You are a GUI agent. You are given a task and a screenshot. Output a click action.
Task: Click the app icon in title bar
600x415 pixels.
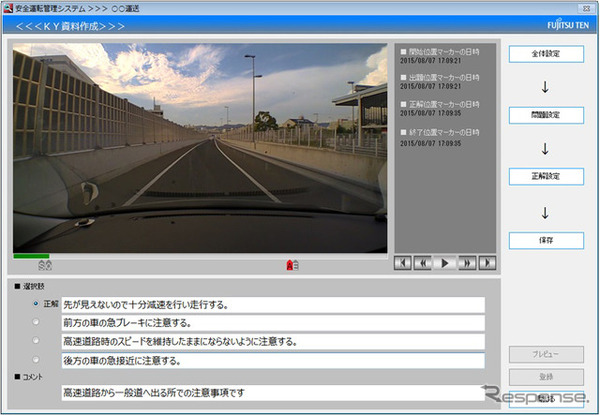coord(8,8)
